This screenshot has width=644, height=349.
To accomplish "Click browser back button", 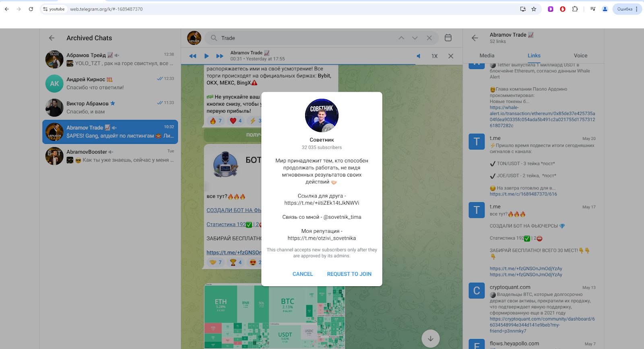I will click(7, 9).
